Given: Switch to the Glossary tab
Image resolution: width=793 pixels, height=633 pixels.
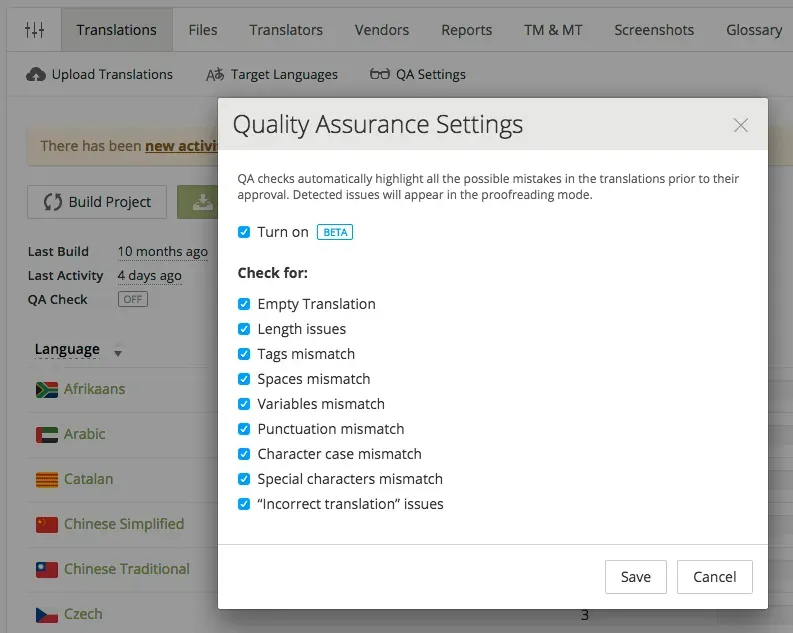Looking at the screenshot, I should click(754, 30).
